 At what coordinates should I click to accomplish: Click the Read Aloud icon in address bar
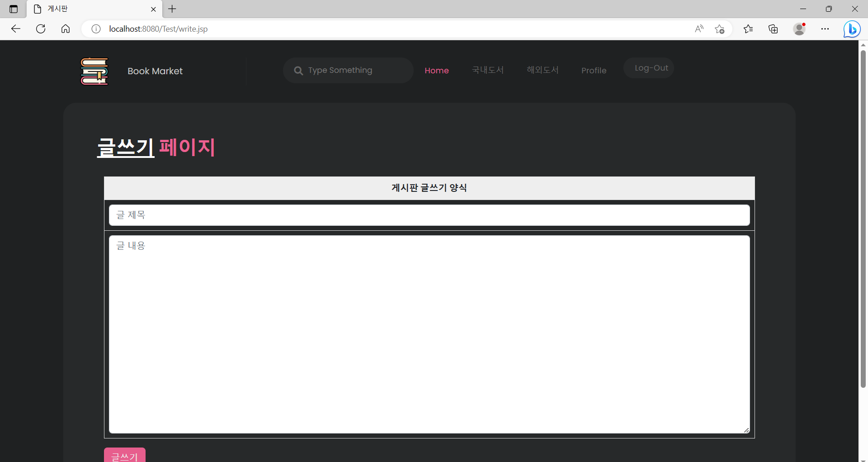coord(698,29)
